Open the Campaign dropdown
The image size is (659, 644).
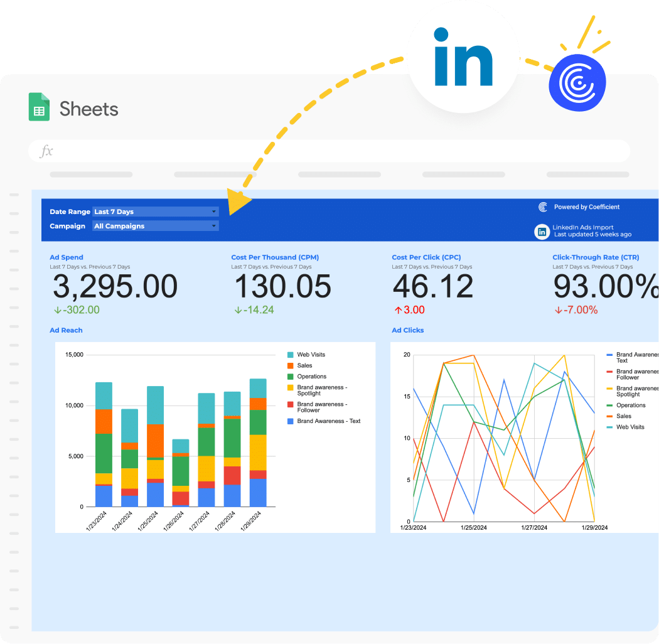click(155, 226)
